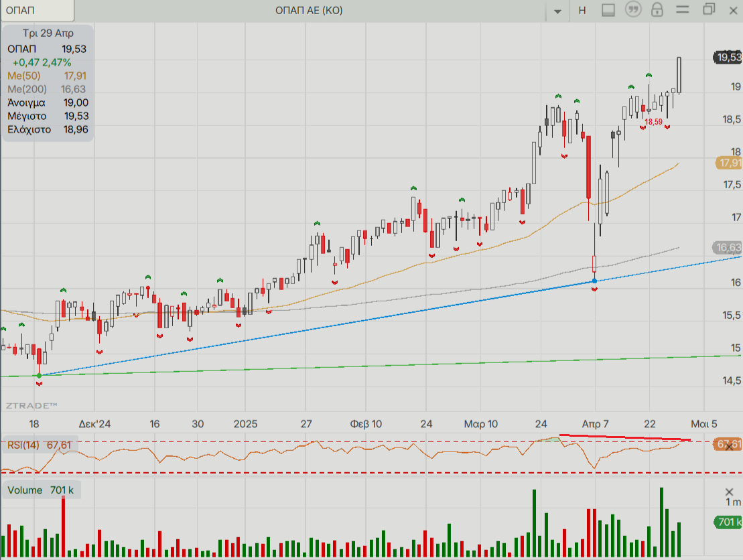Image resolution: width=743 pixels, height=560 pixels.
Task: Click the Volume 701 k label
Action: (x=41, y=490)
